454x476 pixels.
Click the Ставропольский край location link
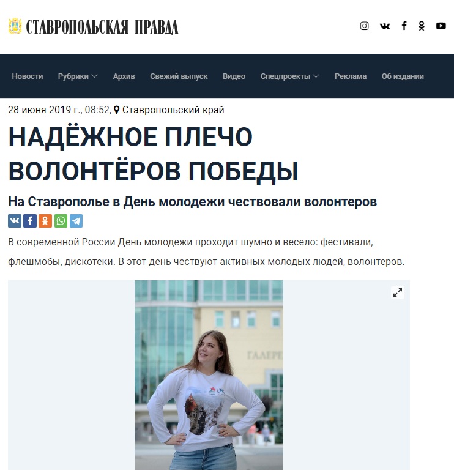pos(173,110)
